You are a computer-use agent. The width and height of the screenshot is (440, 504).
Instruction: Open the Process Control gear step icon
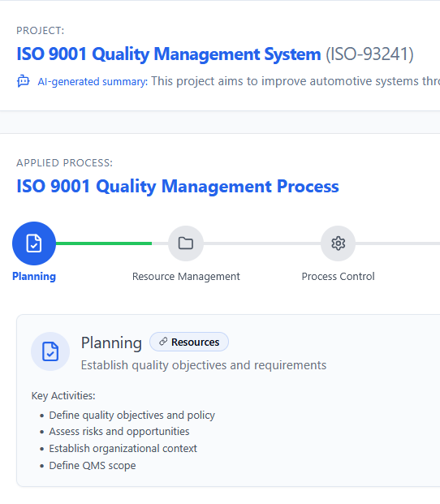[338, 243]
